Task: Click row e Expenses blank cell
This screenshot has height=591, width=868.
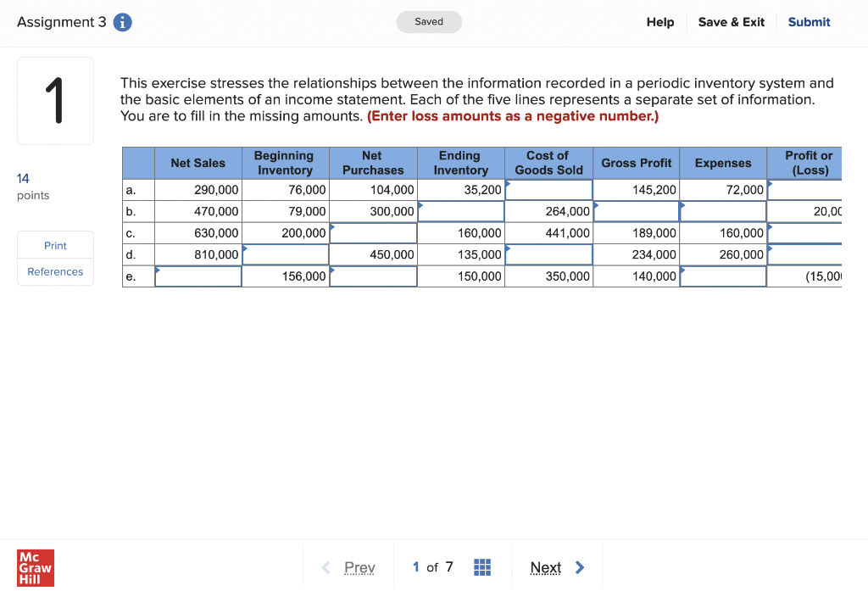Action: coord(723,275)
